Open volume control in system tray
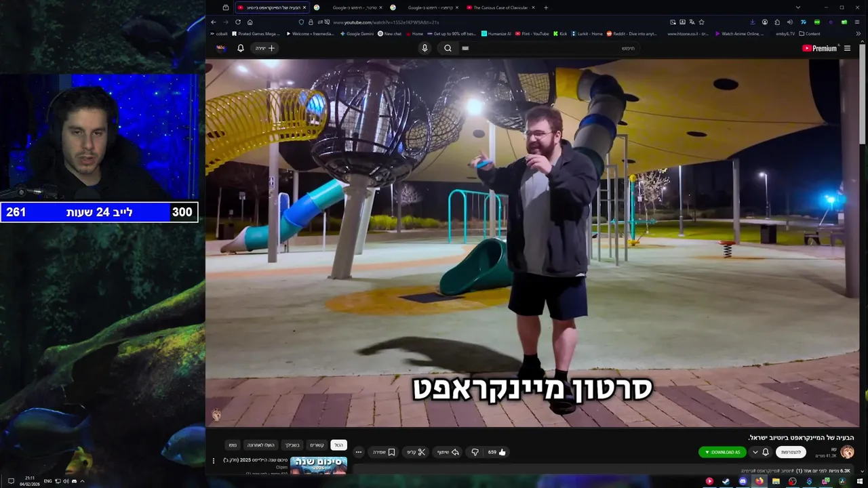 click(x=66, y=481)
